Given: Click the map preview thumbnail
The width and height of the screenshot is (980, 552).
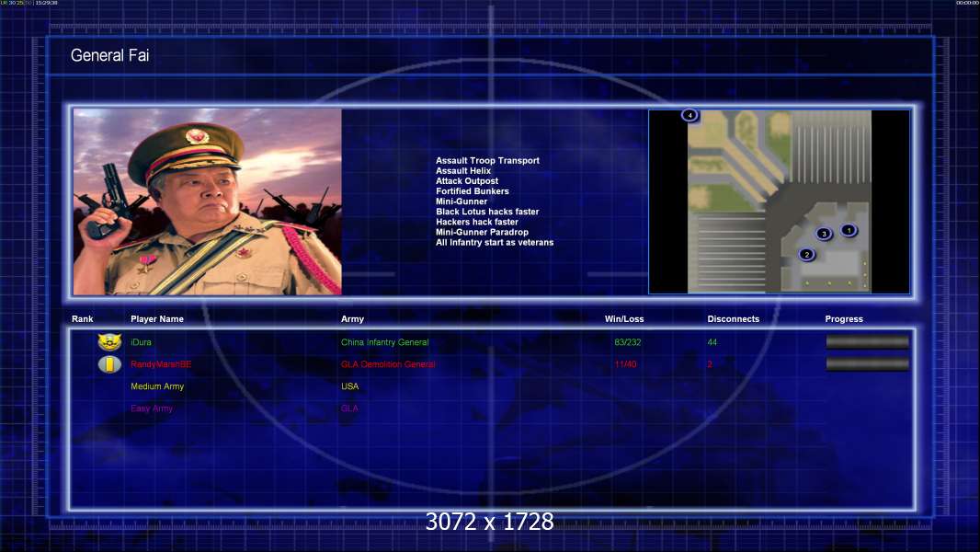Looking at the screenshot, I should (x=780, y=201).
